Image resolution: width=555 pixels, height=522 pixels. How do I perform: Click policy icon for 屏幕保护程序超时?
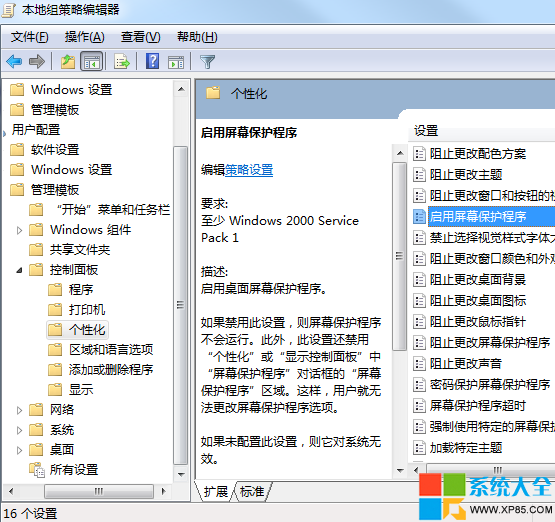click(x=419, y=406)
